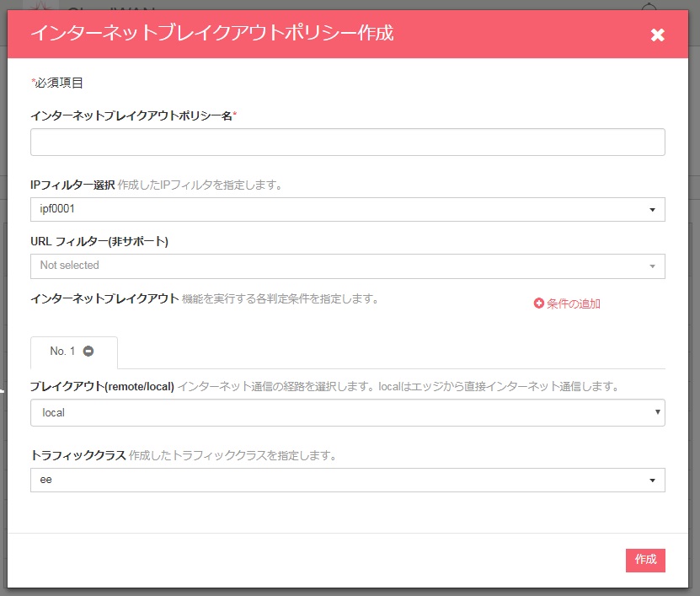700x596 pixels.
Task: Open the local breakout route dropdown
Action: click(x=337, y=413)
